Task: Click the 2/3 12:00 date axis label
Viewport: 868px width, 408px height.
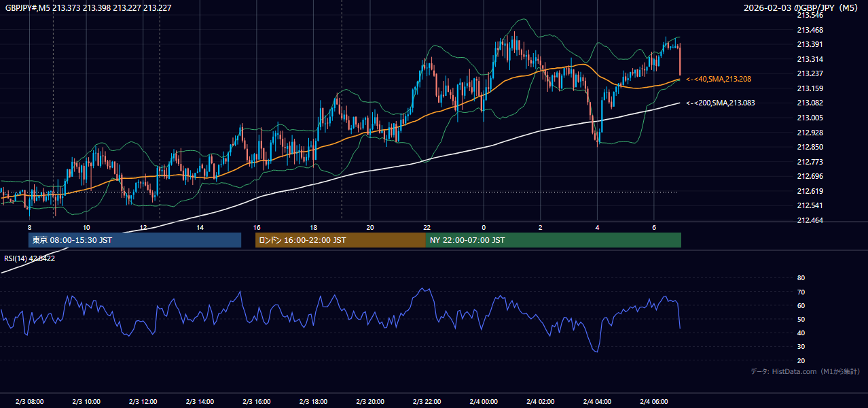Action: click(143, 402)
